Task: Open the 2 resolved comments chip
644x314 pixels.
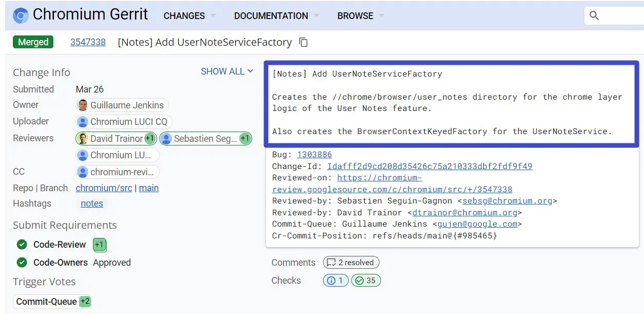Action: 351,263
